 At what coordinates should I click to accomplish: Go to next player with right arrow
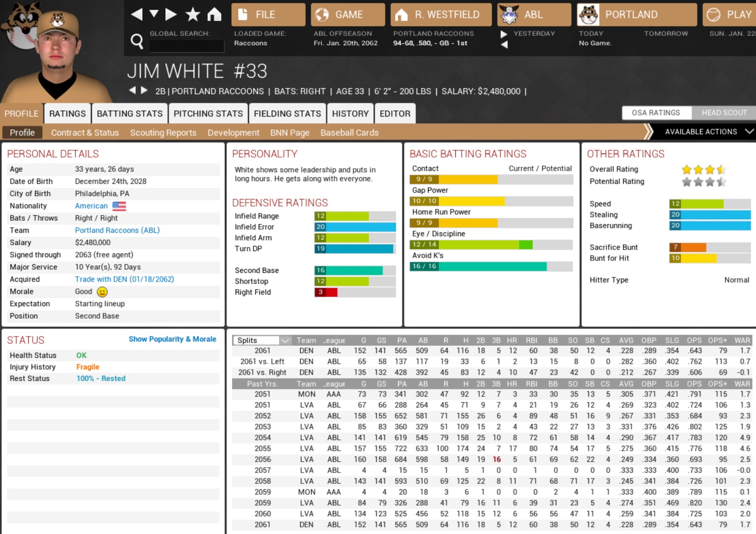[144, 90]
